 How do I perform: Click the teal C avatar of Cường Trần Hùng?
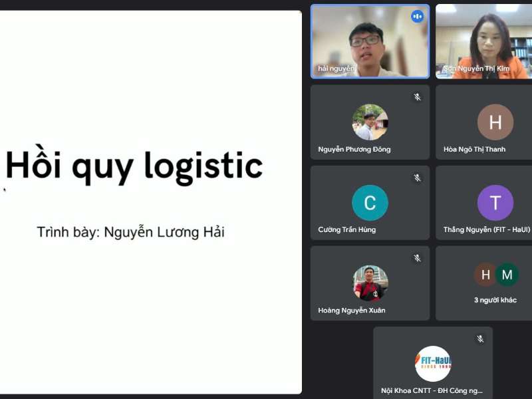point(370,203)
